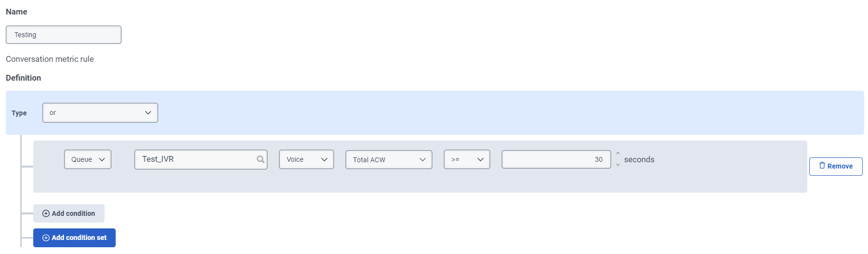This screenshot has width=868, height=254.
Task: Expand the Type dropdown chevron
Action: [148, 113]
